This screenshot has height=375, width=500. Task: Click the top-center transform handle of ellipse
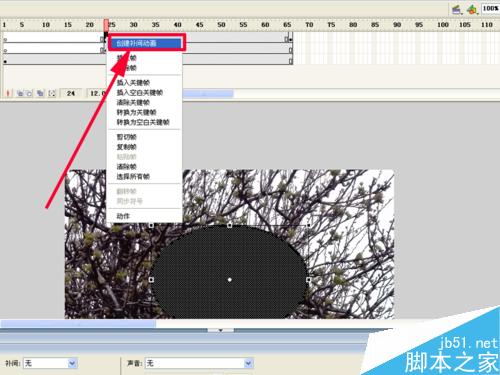tap(230, 226)
